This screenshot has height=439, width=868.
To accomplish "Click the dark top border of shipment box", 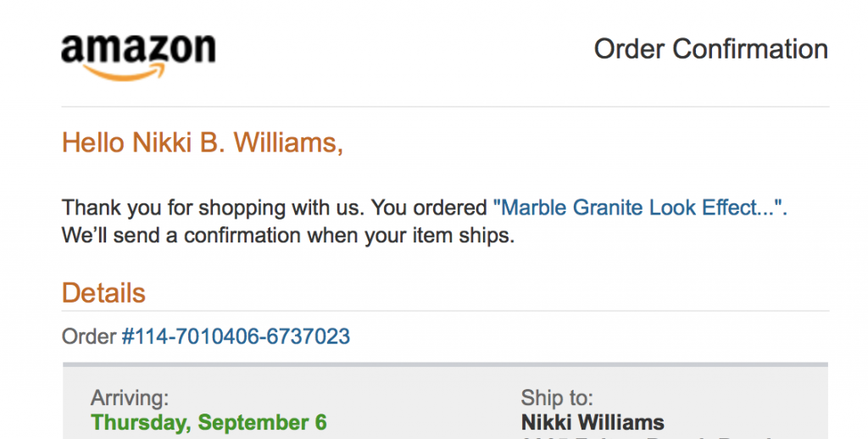I will (445, 365).
